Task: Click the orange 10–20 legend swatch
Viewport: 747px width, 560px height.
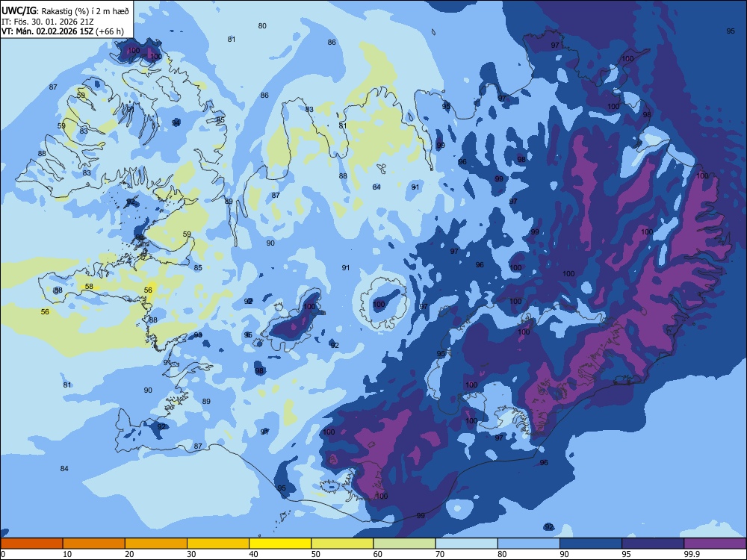Action: [94, 544]
